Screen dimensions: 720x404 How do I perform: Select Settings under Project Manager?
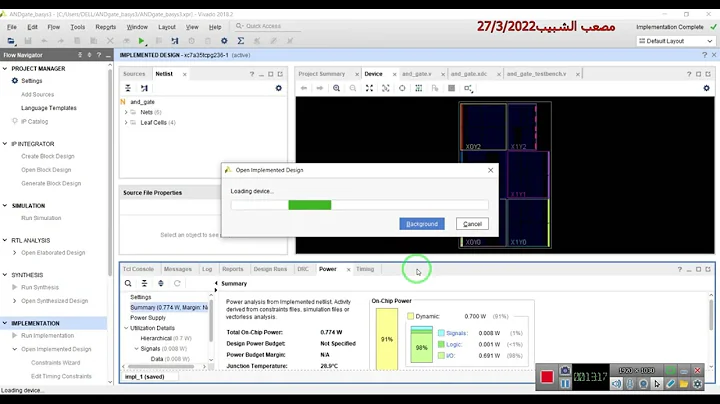coord(32,81)
